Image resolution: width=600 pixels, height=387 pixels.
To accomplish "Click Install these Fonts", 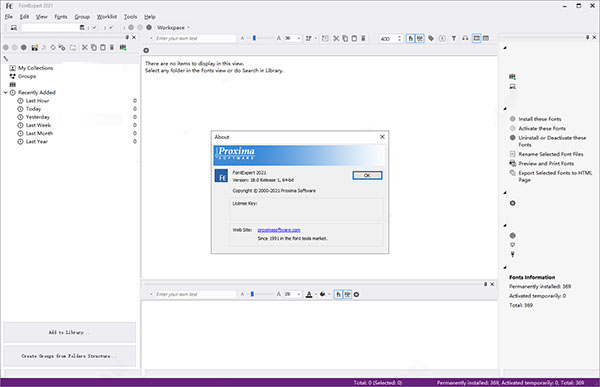I will point(540,119).
